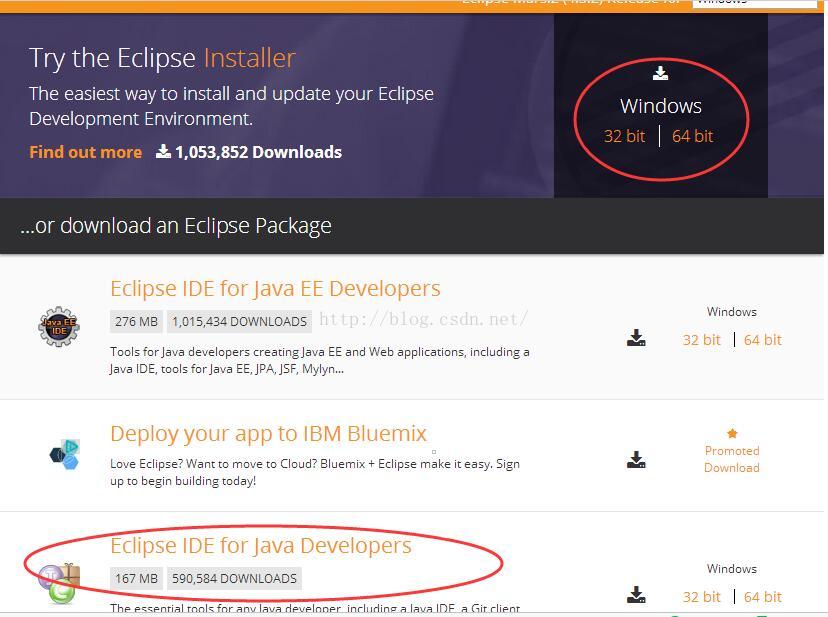Click the Windows label in Java Developers row

[731, 569]
